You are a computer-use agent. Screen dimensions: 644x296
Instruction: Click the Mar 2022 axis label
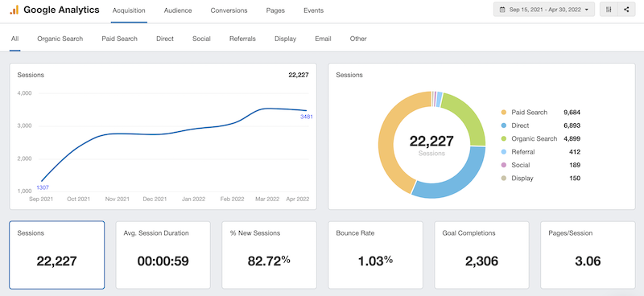coord(267,199)
